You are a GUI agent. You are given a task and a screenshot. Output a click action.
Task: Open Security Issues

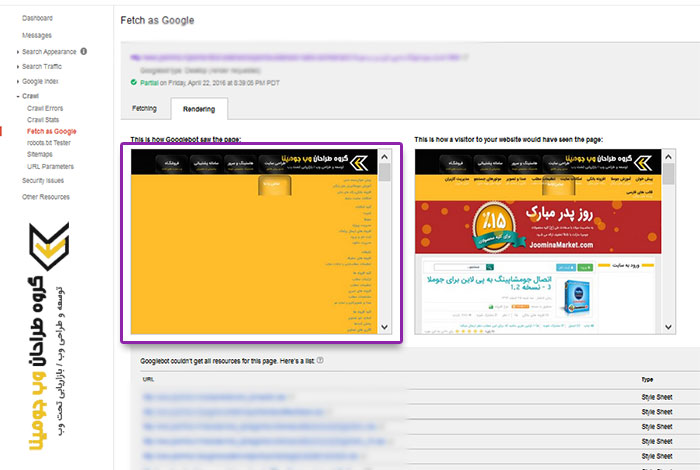43,181
